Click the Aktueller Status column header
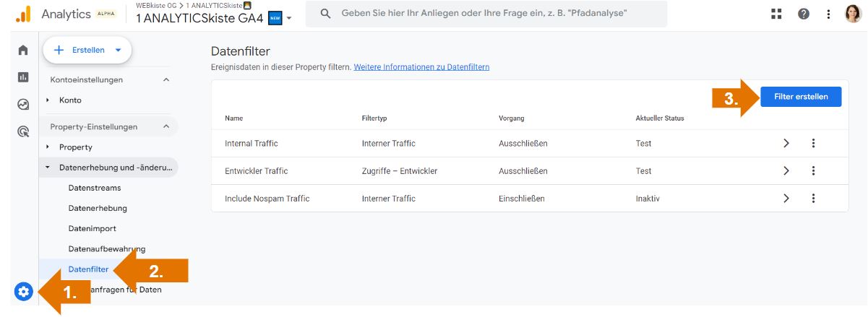This screenshot has height=317, width=868. point(660,118)
